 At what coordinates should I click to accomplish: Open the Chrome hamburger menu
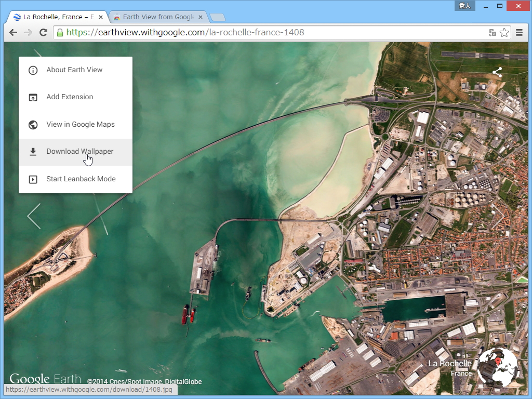519,32
